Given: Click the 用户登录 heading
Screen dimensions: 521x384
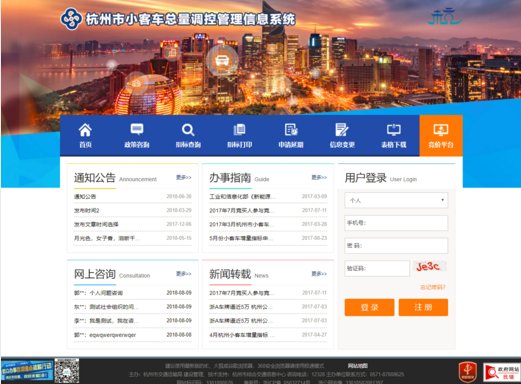Looking at the screenshot, I should coord(365,178).
